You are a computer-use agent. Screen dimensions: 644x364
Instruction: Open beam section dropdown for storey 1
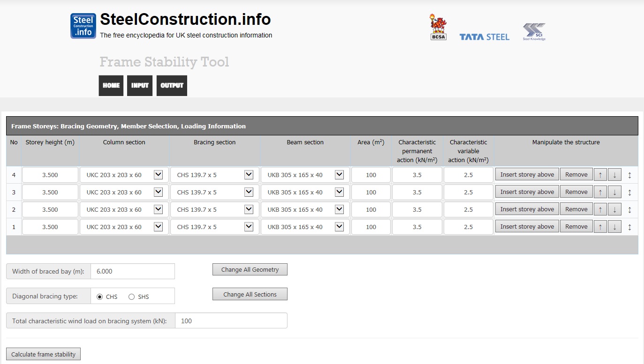339,227
